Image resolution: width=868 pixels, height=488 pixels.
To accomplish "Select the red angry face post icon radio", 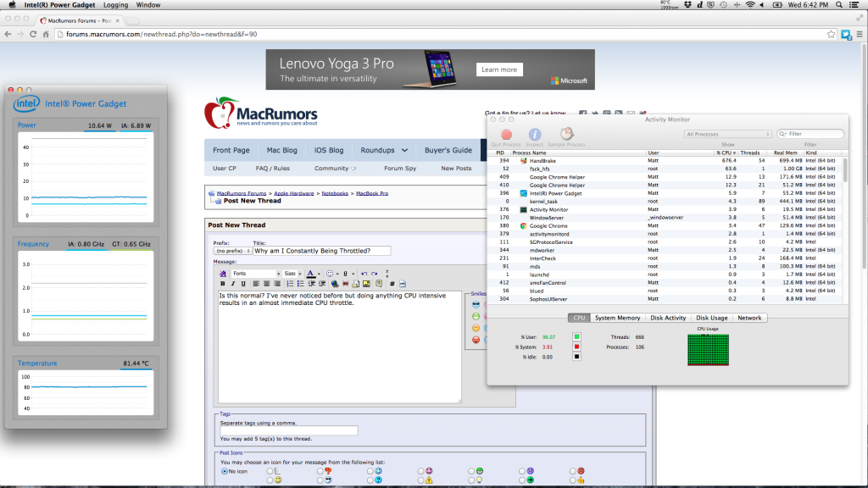I will pyautogui.click(x=573, y=471).
